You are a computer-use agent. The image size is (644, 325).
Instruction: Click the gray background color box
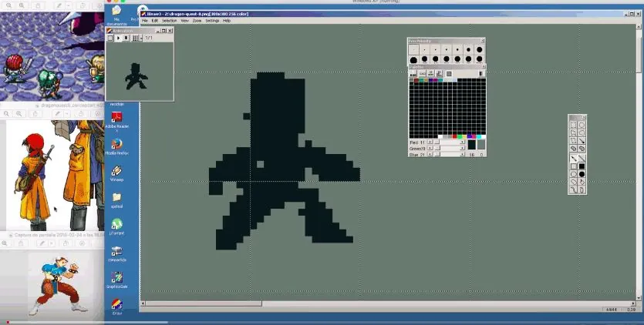[481, 145]
